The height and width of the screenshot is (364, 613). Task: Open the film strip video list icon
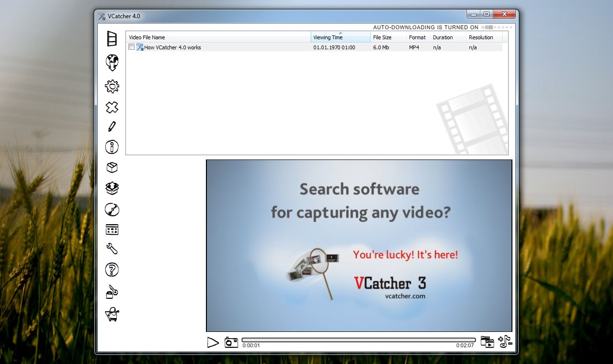pyautogui.click(x=112, y=38)
